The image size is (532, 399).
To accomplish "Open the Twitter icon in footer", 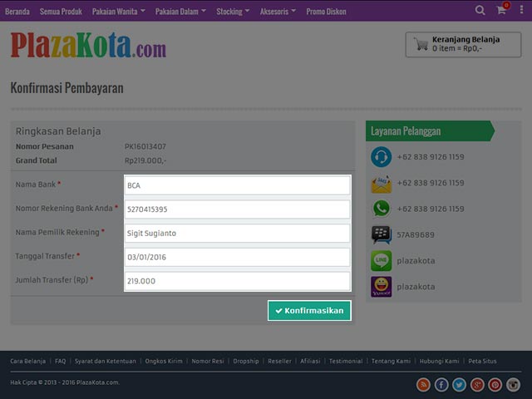I will click(x=459, y=384).
